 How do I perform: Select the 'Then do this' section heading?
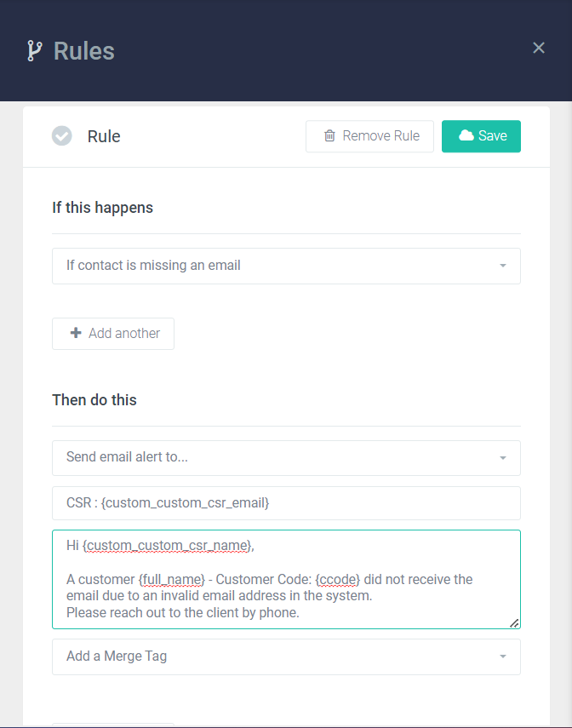click(94, 399)
